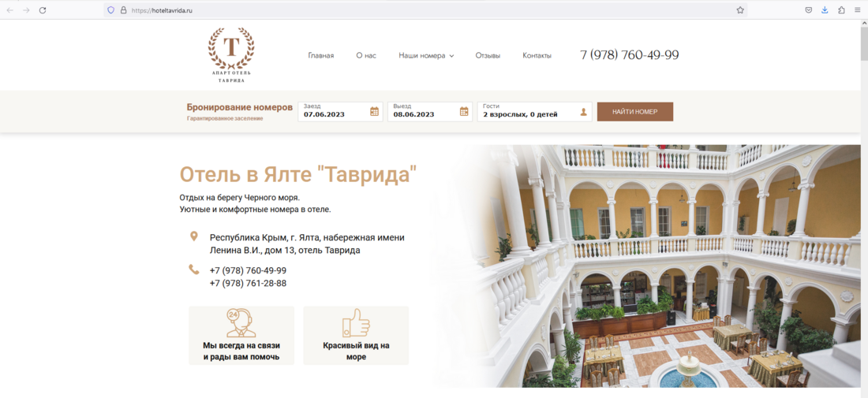Click the guest person icon
The height and width of the screenshot is (398, 868).
click(583, 112)
